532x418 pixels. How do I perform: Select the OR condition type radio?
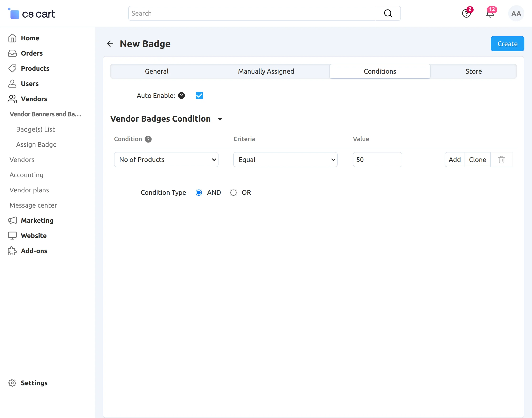point(233,193)
